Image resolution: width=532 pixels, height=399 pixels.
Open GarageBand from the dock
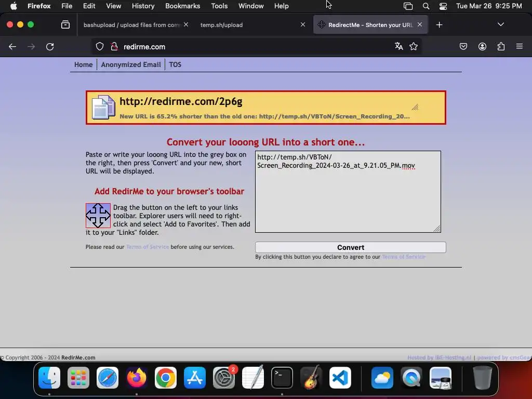click(x=311, y=378)
